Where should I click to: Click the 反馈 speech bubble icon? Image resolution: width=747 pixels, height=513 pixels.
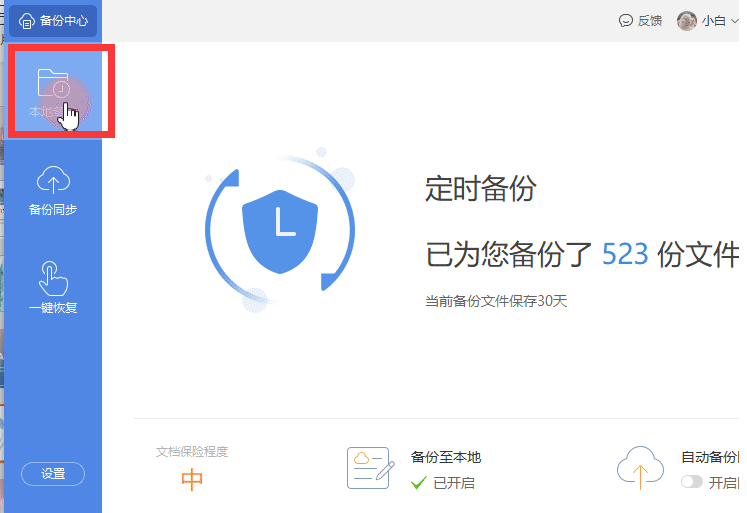[x=626, y=20]
